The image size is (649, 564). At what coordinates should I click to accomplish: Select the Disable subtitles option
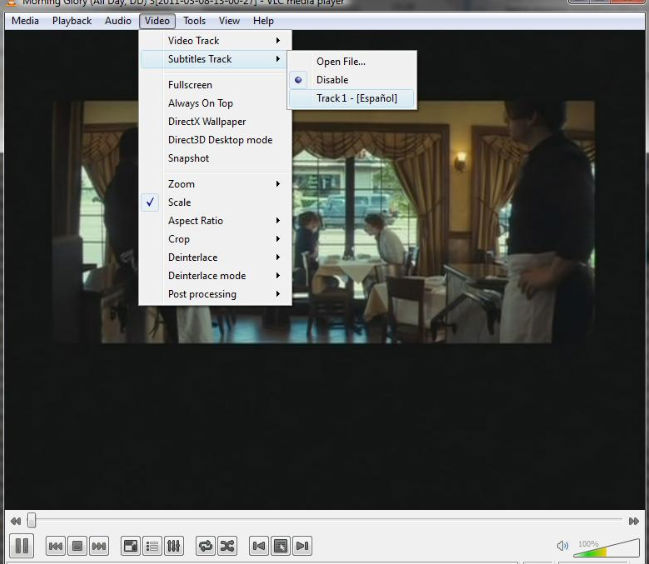[x=352, y=80]
